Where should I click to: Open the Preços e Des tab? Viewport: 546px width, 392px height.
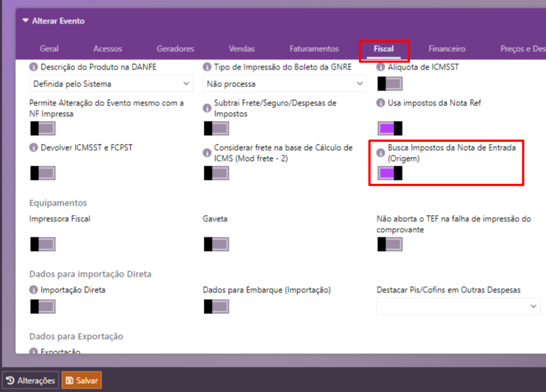coord(523,49)
